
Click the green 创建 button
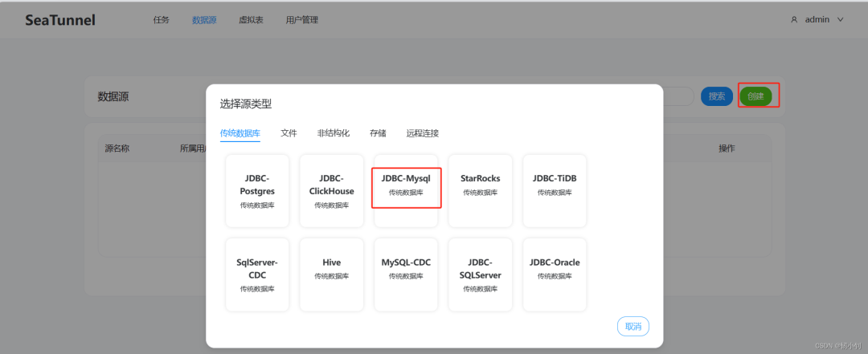[x=755, y=96]
